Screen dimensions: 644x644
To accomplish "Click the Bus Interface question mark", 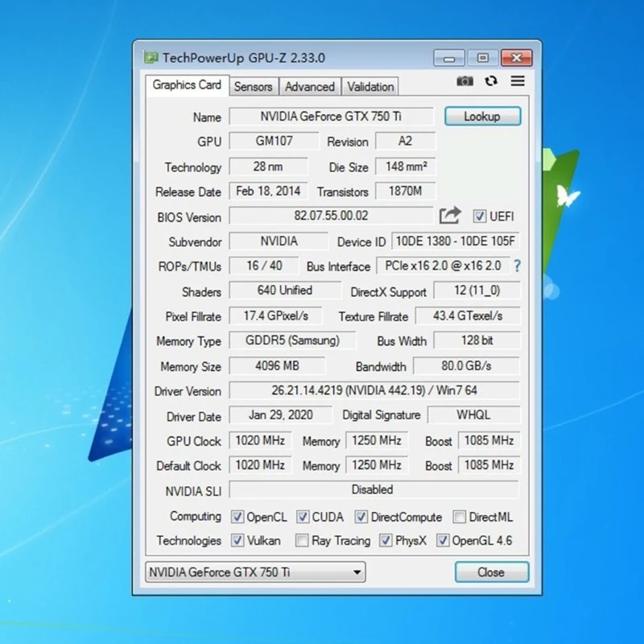I will 517,266.
